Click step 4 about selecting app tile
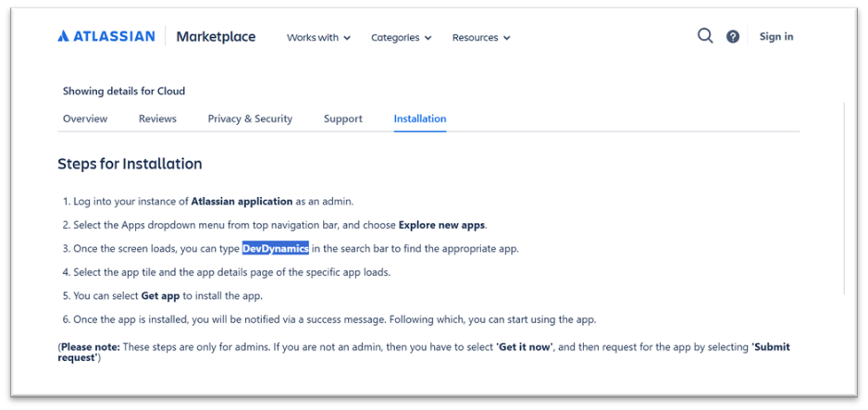868x410 pixels. [x=227, y=273]
